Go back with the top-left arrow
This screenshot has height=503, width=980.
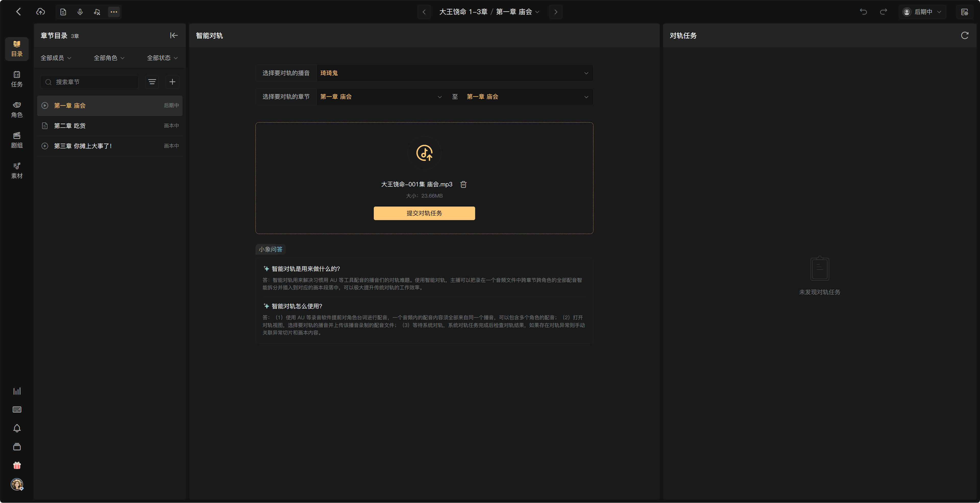[x=18, y=12]
